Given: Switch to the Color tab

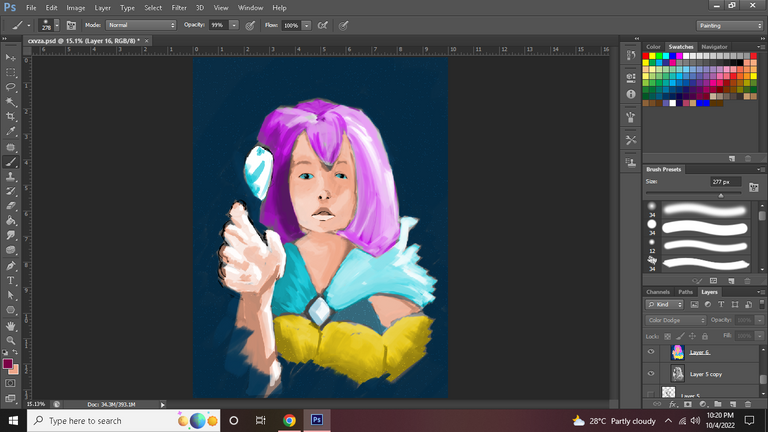Looking at the screenshot, I should tap(653, 47).
